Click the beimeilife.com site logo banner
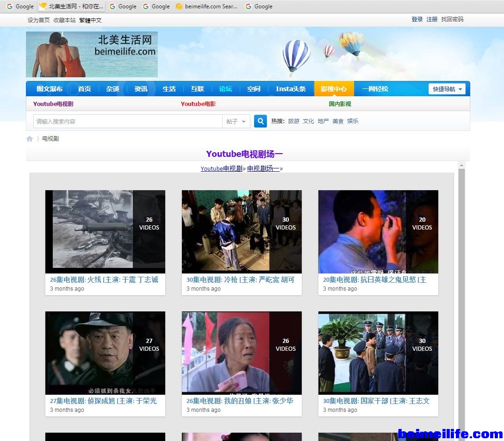 pos(92,54)
